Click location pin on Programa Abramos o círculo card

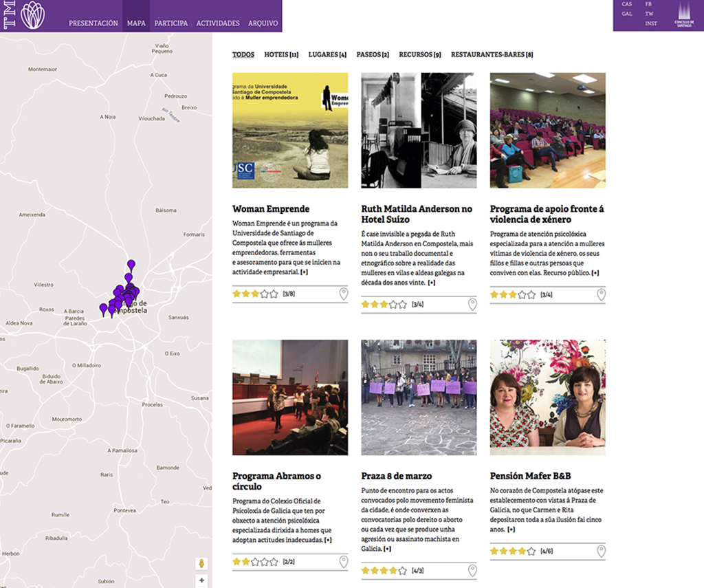(344, 562)
